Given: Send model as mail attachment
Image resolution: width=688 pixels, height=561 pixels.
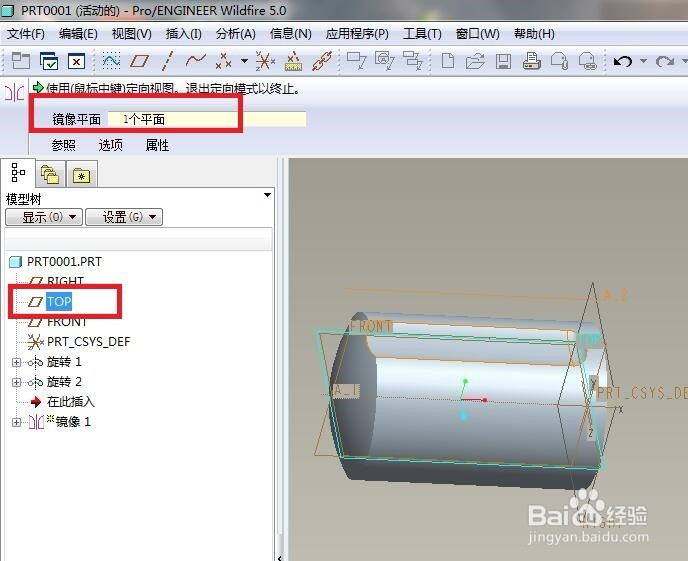Looking at the screenshot, I should coord(559,61).
